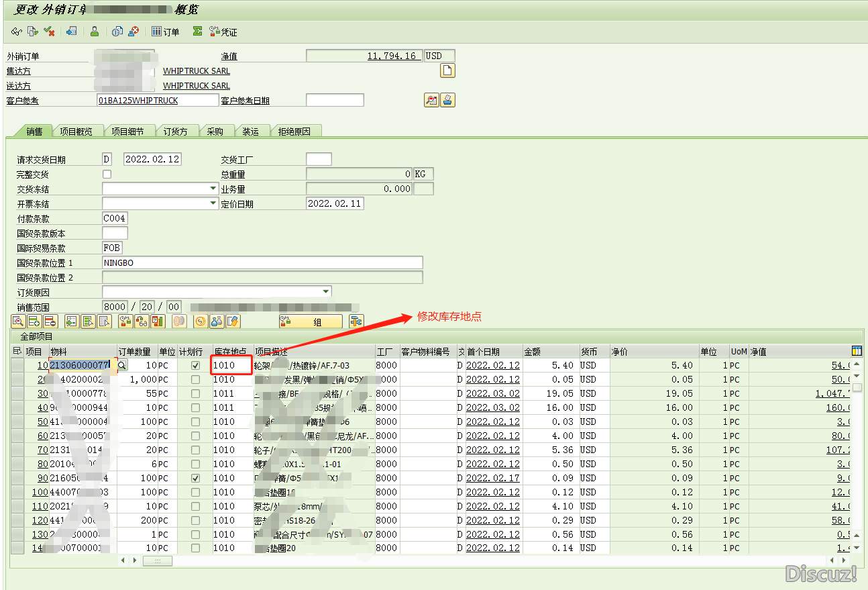Screen dimensions: 868x590
Task: Click the 付款条款 field showing C004
Action: click(115, 218)
